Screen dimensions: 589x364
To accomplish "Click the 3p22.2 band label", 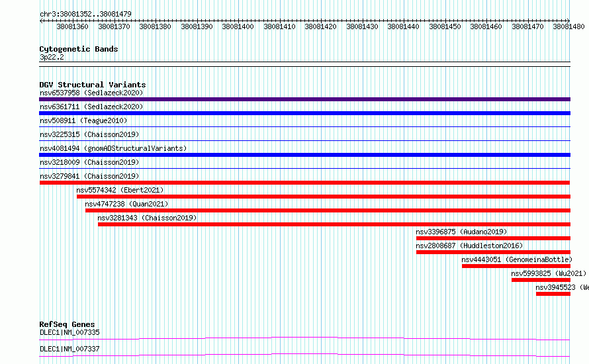I will point(52,57).
